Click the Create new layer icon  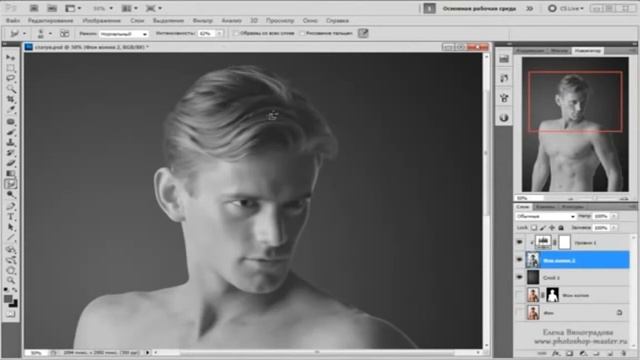click(611, 353)
